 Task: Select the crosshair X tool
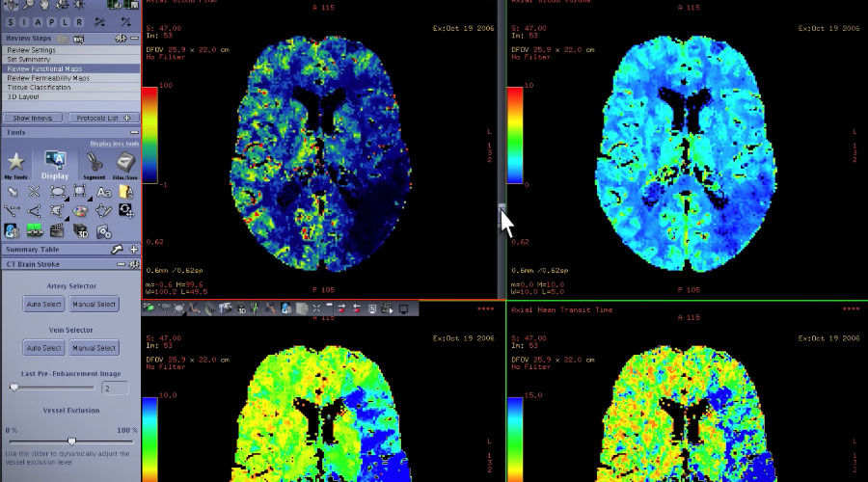tap(35, 192)
